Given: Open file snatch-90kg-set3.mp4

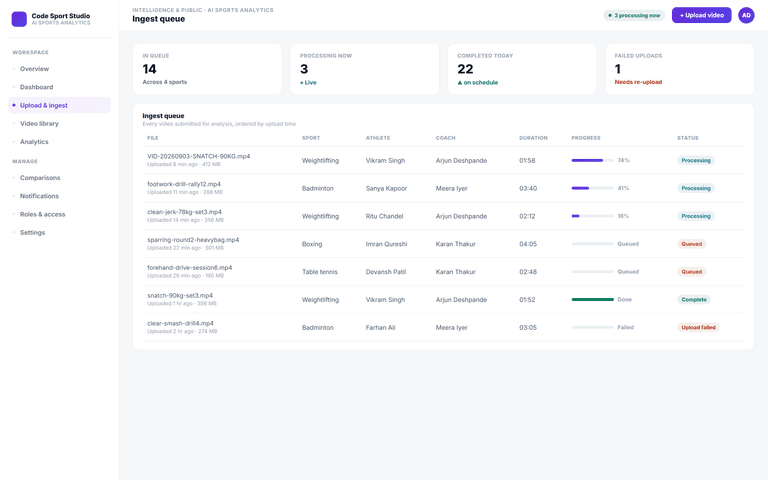Looking at the screenshot, I should pos(180,296).
